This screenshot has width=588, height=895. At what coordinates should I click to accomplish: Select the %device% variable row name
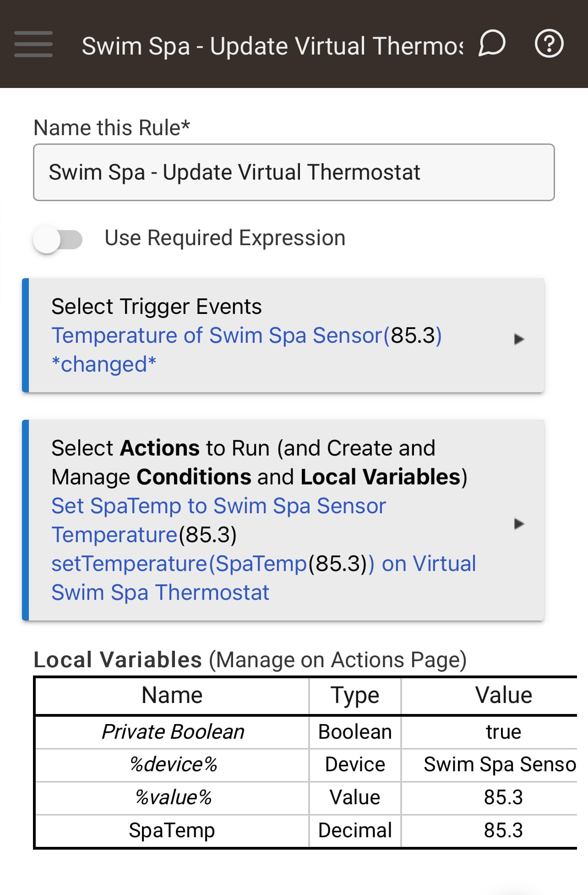tap(173, 764)
